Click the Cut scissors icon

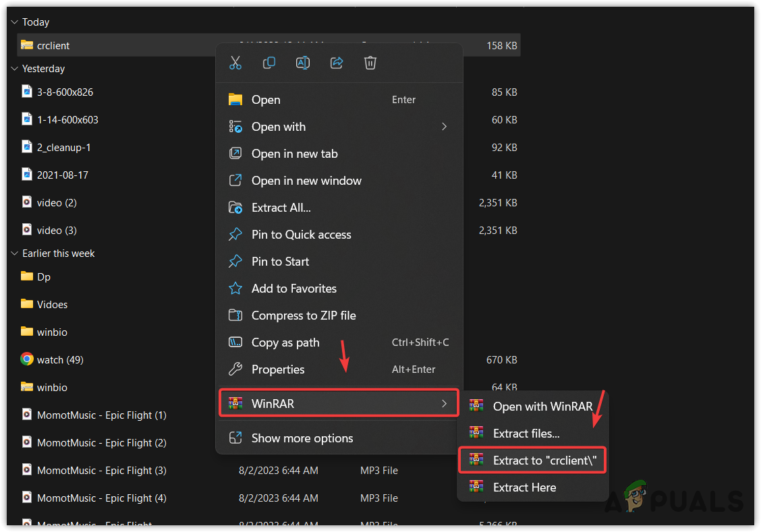tap(235, 63)
